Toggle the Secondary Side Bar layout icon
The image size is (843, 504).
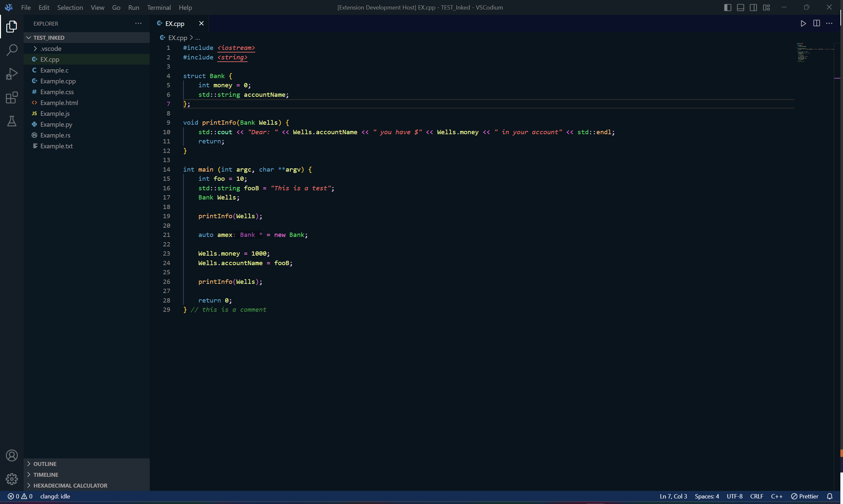coord(753,8)
